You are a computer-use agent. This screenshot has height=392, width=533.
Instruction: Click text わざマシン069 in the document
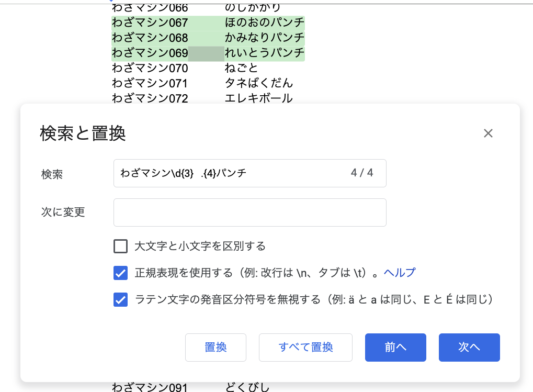pos(150,53)
